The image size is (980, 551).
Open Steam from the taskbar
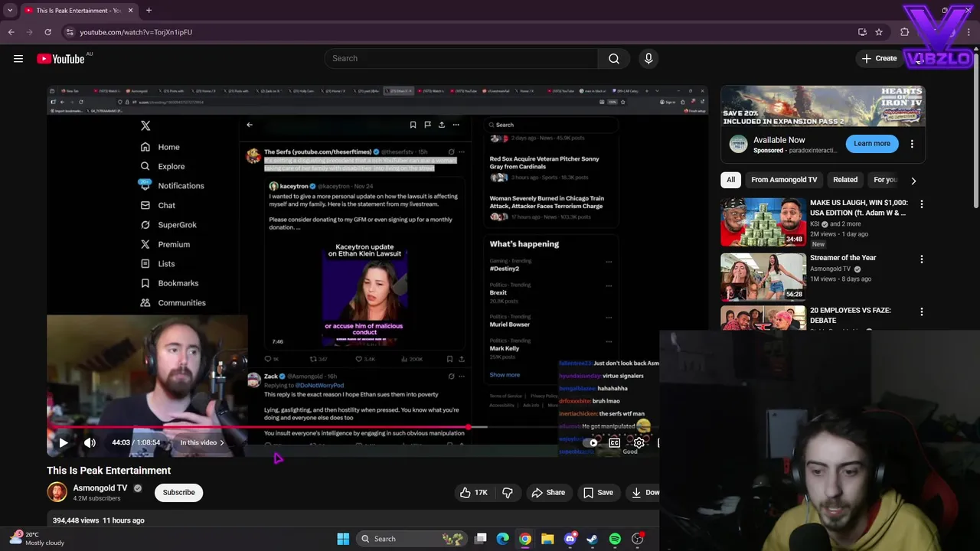[x=592, y=539]
